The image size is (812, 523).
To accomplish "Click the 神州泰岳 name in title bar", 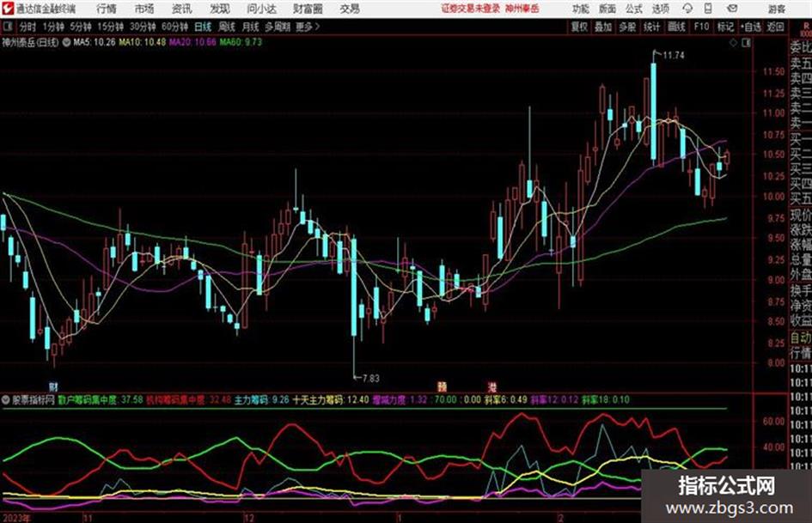I will [522, 9].
